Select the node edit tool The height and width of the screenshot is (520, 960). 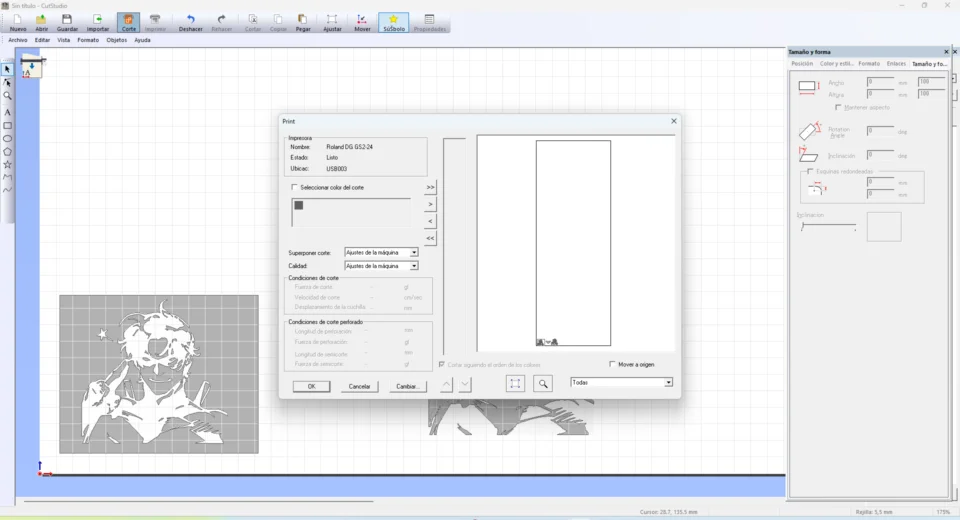pos(7,82)
